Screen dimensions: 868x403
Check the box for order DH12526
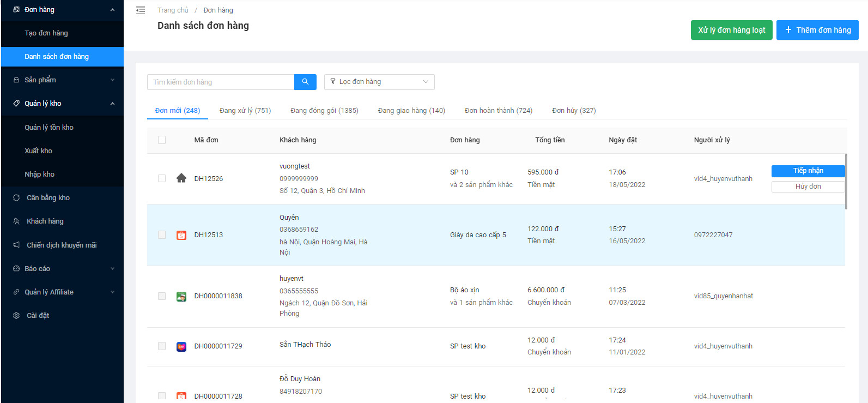(x=162, y=178)
